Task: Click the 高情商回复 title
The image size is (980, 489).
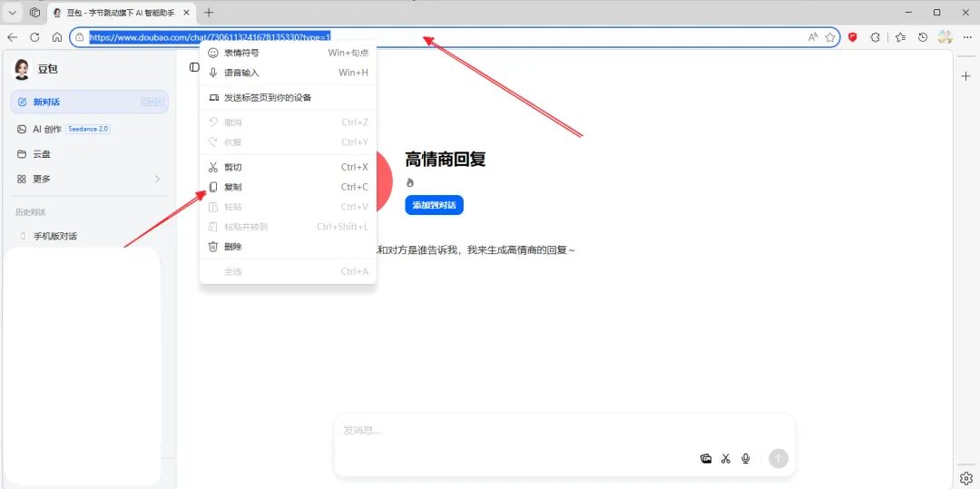Action: (446, 160)
